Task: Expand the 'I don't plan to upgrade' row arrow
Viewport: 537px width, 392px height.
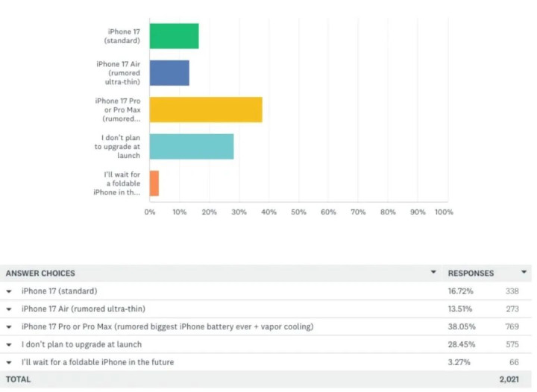Action: pos(9,345)
